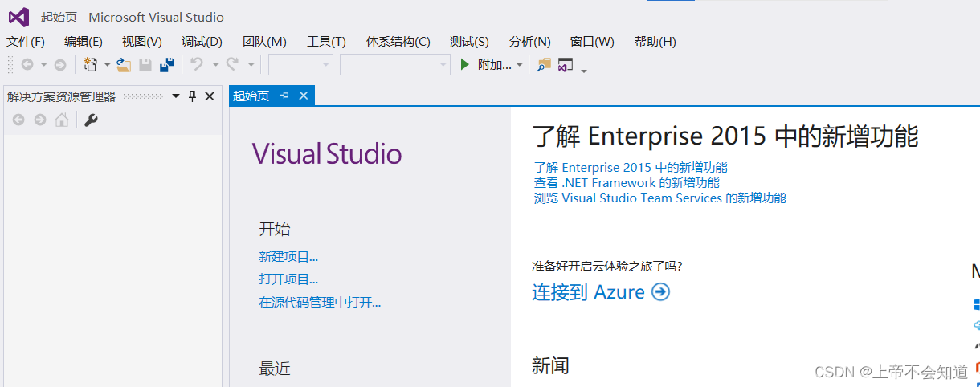Click 浏览 Visual Studio Team Services 的新增功能 link
This screenshot has height=387, width=980.
click(660, 198)
